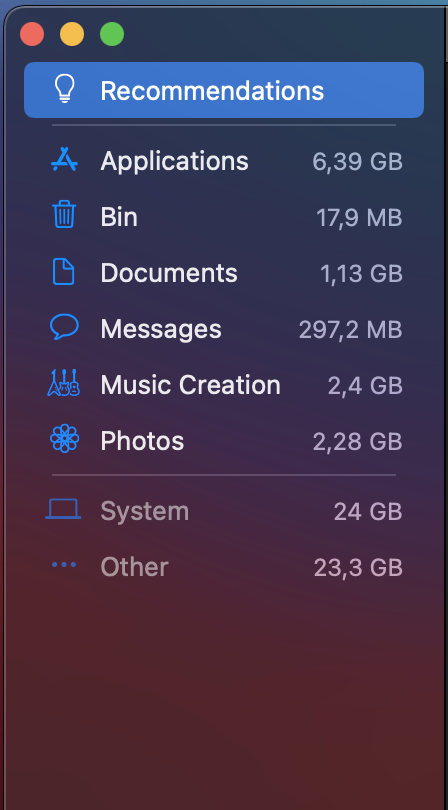448x810 pixels.
Task: Click the 24 GB System size
Action: pos(368,512)
